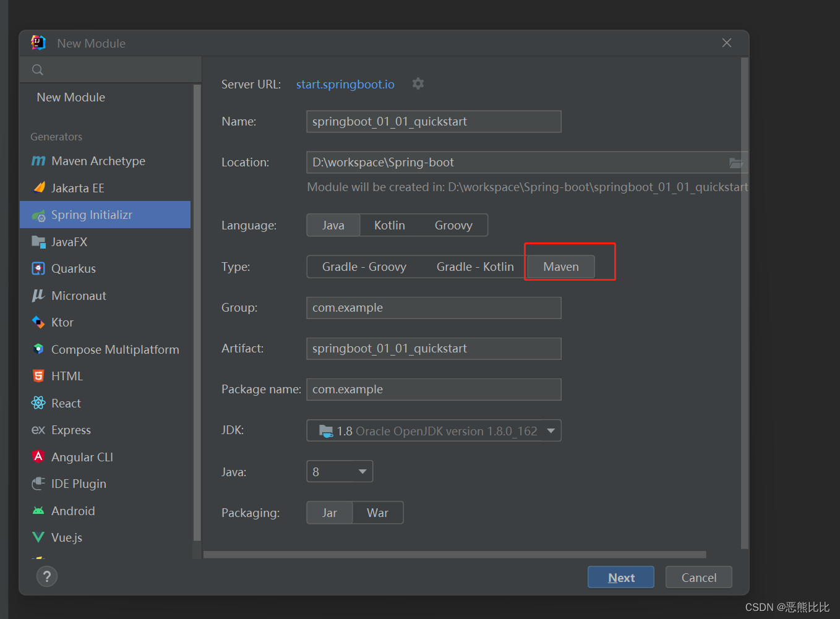
Task: Click the JavaFX folder icon
Action: coord(38,242)
